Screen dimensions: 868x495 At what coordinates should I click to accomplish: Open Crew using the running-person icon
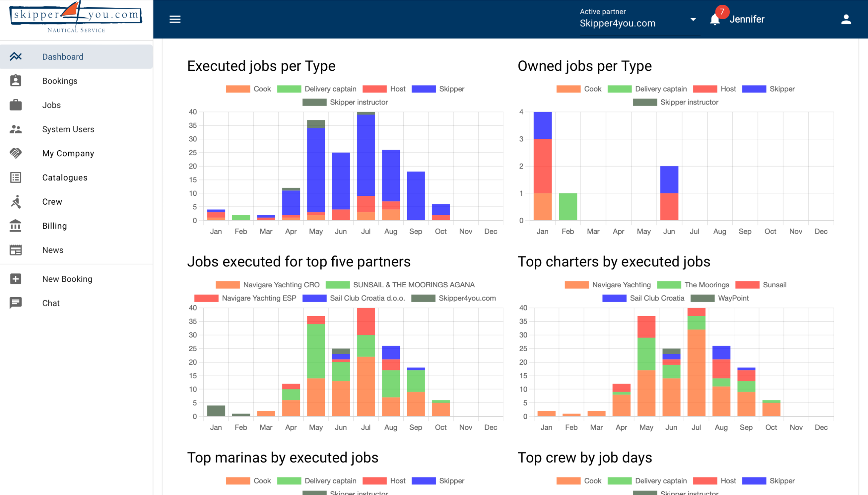pyautogui.click(x=16, y=202)
